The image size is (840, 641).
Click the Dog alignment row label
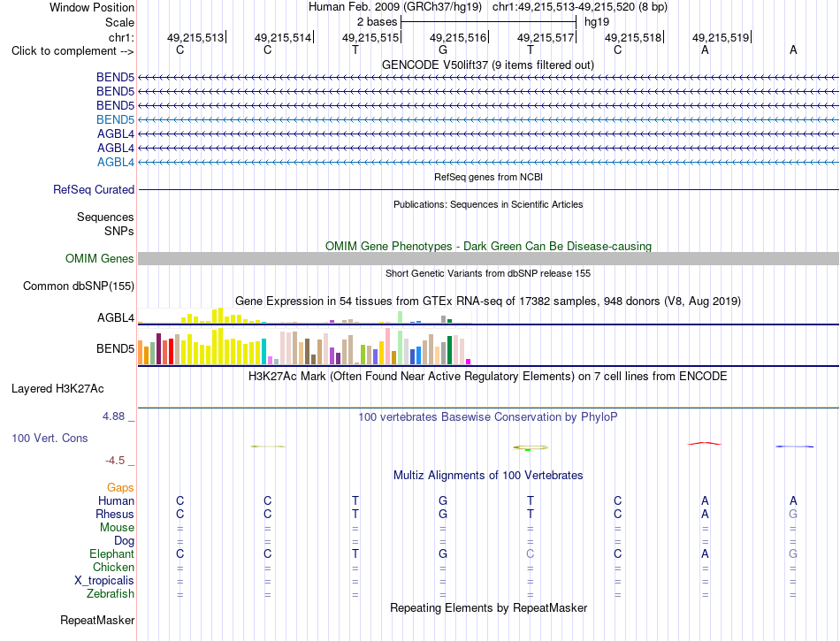pos(124,541)
